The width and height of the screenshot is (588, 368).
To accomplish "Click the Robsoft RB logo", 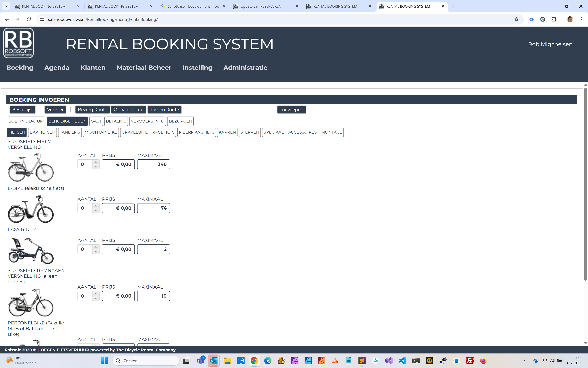I will (x=18, y=43).
